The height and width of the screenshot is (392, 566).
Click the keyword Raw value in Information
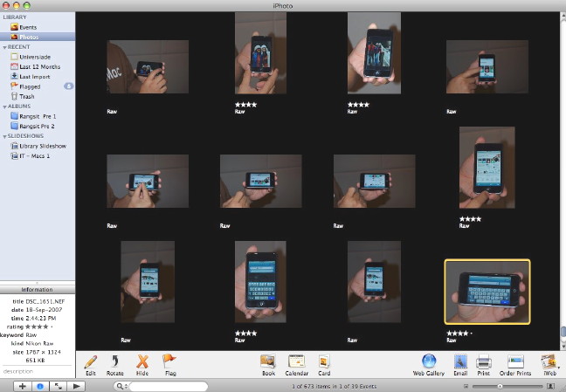[31, 335]
